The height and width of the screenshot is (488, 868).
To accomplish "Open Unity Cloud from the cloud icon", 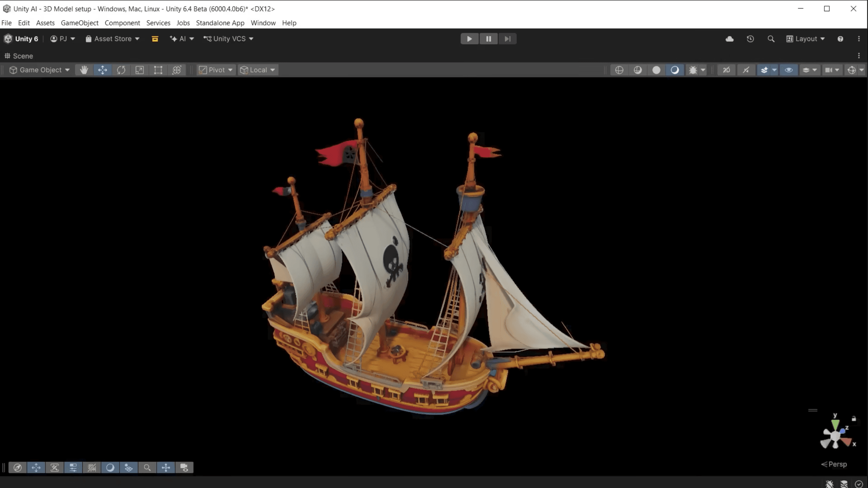I will click(x=729, y=39).
